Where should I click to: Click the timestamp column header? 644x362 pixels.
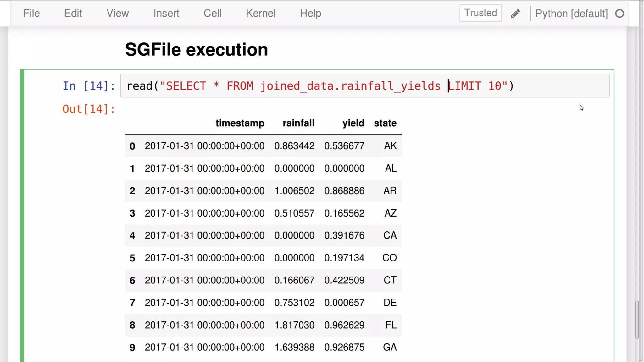tap(240, 123)
